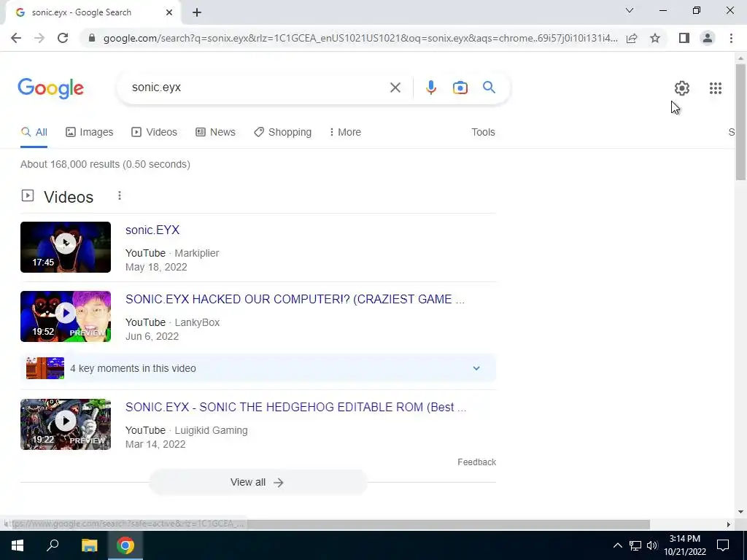
Task: Play the LankyBox 19:52 video thumbnail
Action: [66, 316]
